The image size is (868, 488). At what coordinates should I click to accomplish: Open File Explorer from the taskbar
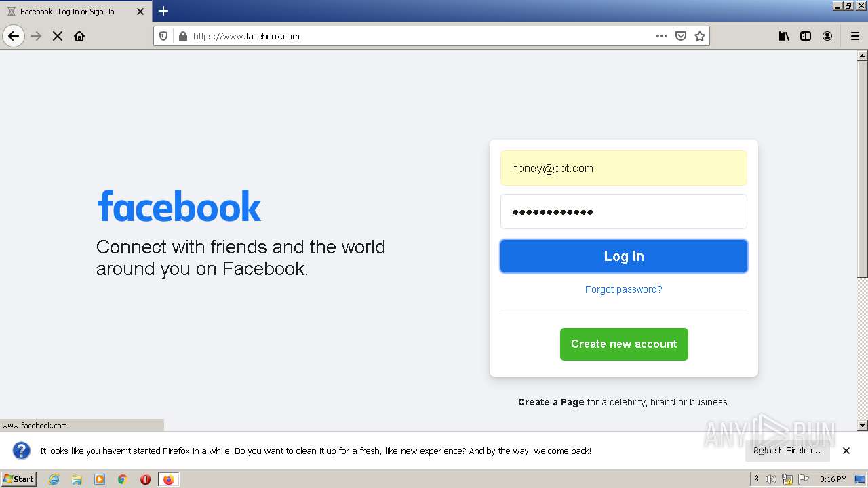pos(77,479)
